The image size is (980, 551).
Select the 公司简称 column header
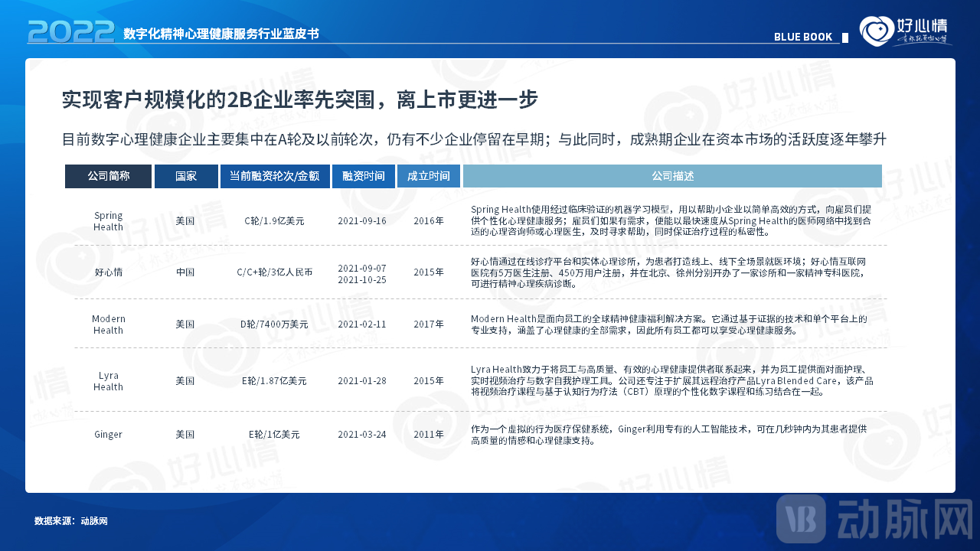coord(108,175)
